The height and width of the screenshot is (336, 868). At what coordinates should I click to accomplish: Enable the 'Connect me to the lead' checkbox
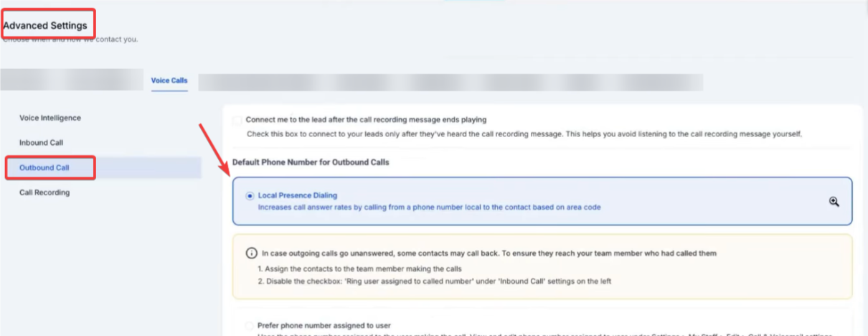[237, 120]
